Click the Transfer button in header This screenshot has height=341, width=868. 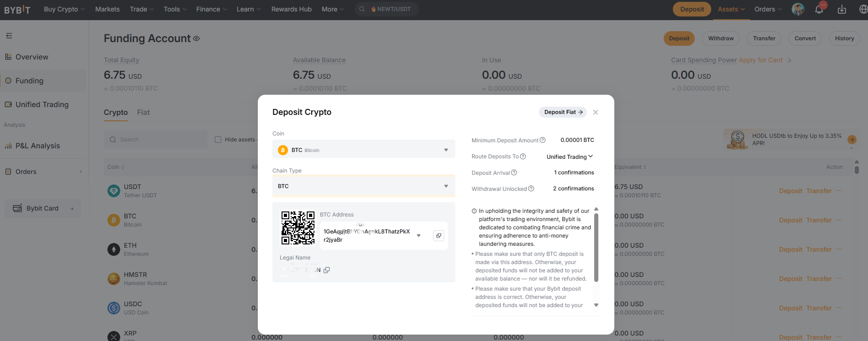[764, 38]
